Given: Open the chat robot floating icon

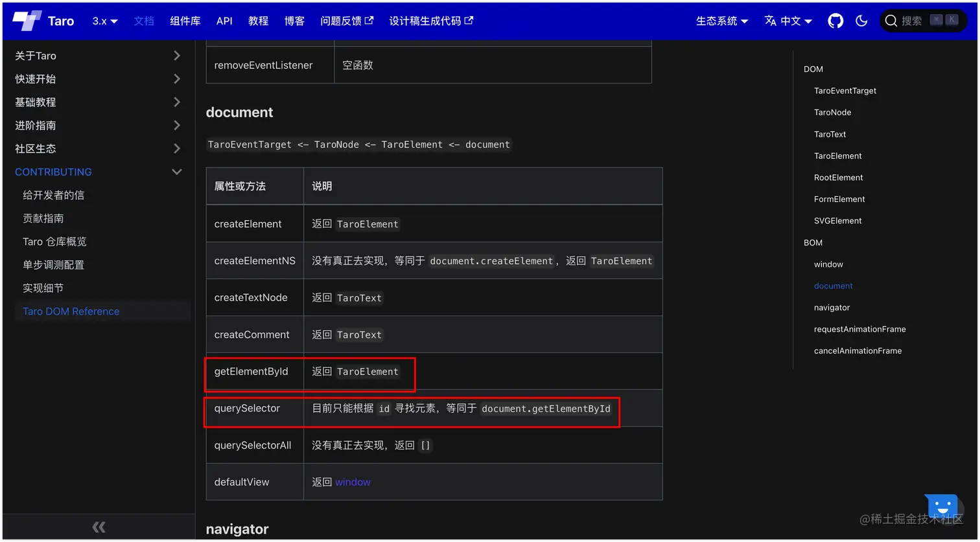Looking at the screenshot, I should point(942,506).
